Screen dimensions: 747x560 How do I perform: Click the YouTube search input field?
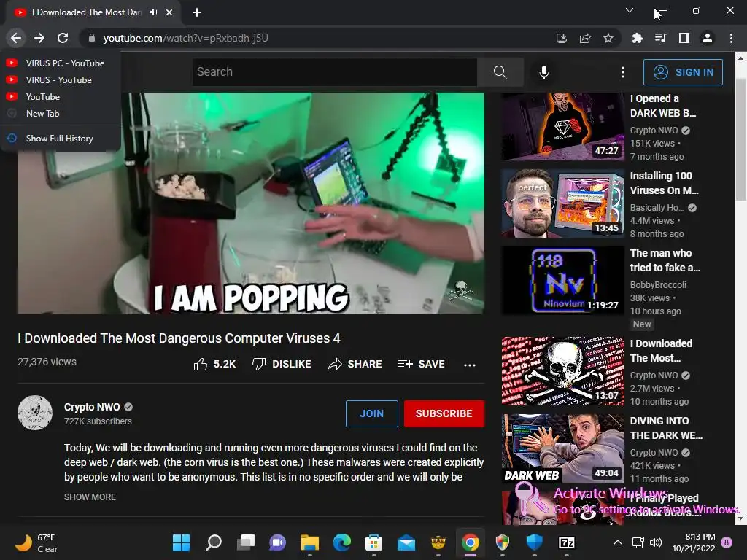tap(334, 72)
